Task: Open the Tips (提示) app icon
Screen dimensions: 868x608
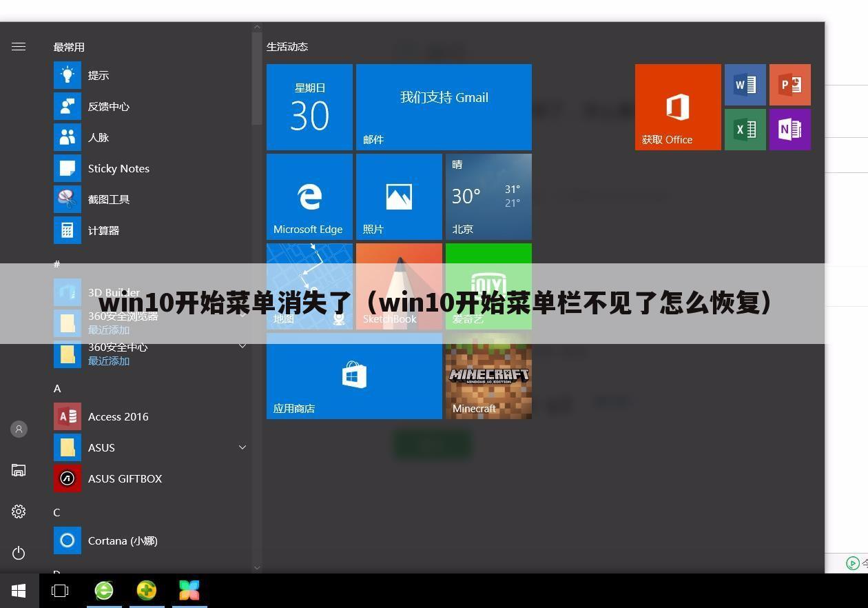Action: tap(68, 75)
